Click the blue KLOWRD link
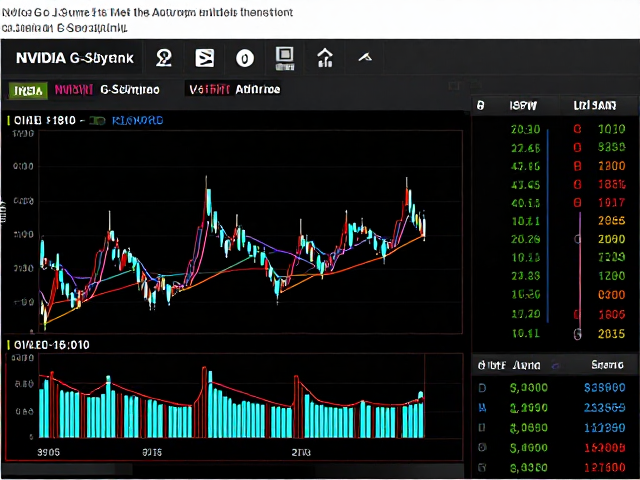Viewport: 640px width, 480px height. coord(138,120)
